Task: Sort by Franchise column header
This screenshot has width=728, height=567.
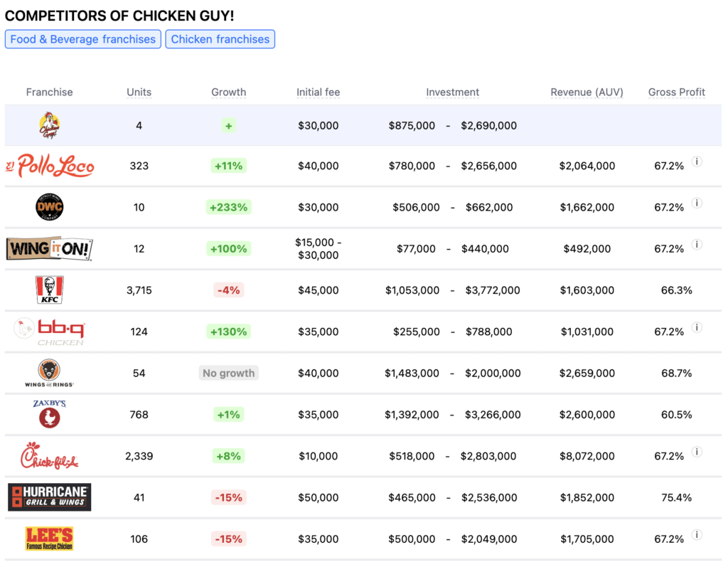Action: (x=49, y=92)
